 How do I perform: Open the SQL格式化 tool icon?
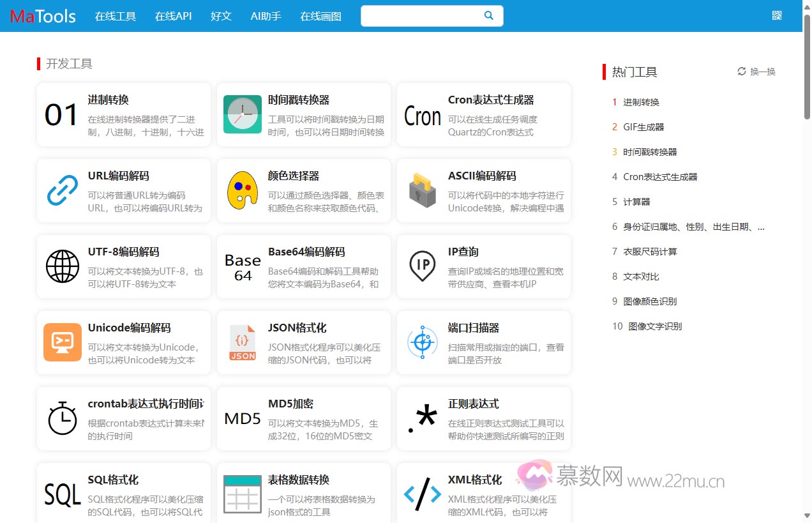pos(62,494)
